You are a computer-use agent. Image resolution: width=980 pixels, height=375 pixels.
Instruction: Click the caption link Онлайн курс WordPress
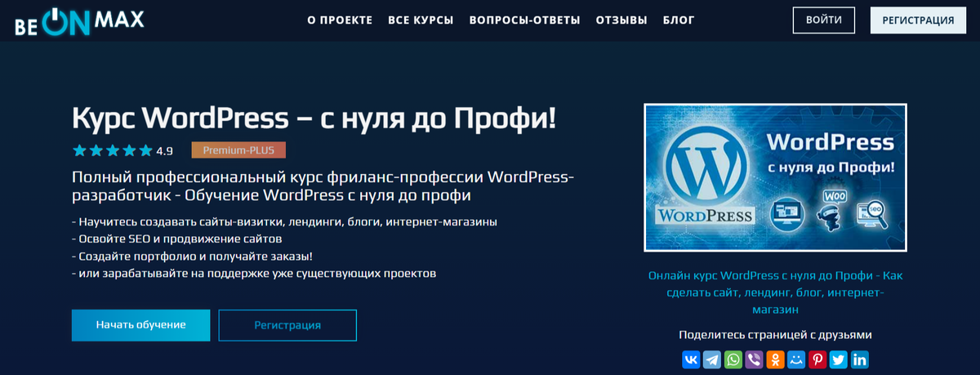pos(775,293)
